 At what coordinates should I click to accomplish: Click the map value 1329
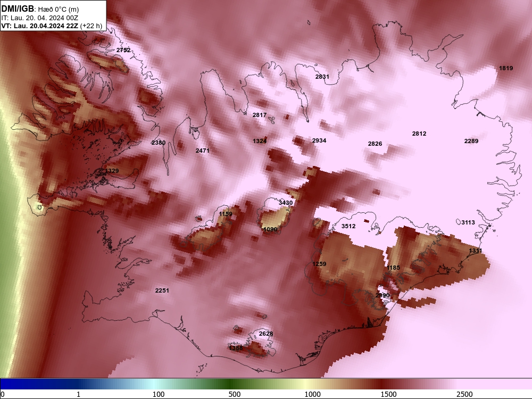pos(112,171)
